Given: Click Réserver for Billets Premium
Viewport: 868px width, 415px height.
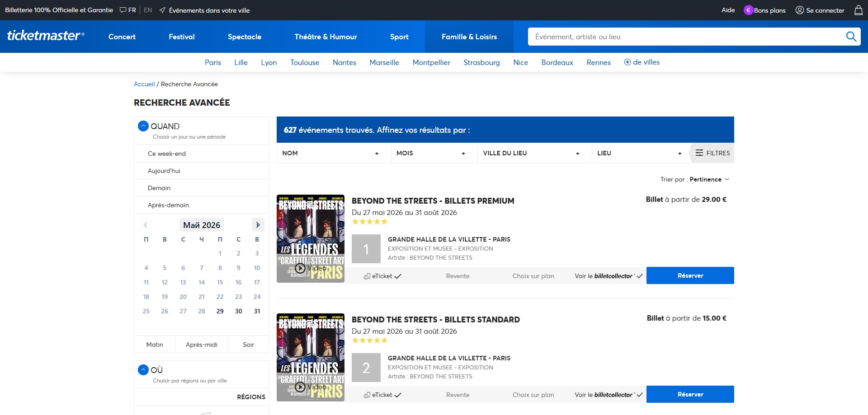Looking at the screenshot, I should [x=690, y=275].
